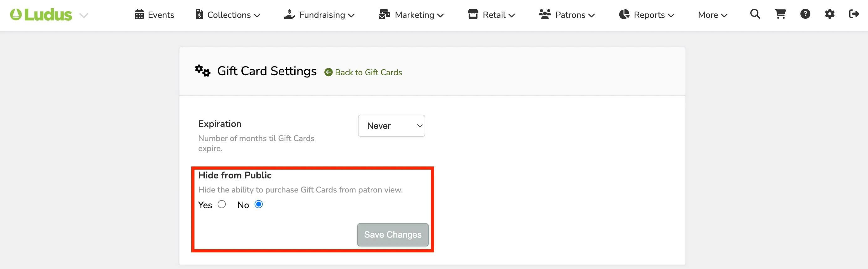Expand the Reports menu
This screenshot has width=868, height=269.
click(647, 15)
